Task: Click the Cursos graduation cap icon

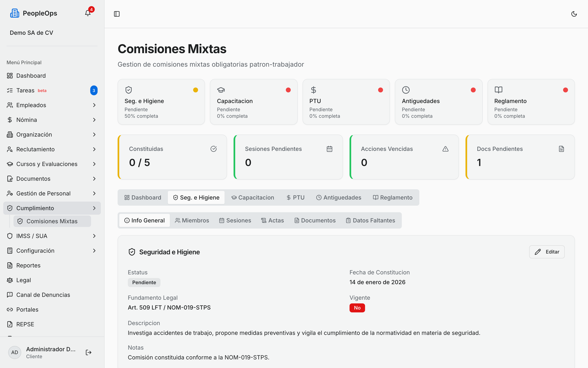Action: tap(10, 164)
